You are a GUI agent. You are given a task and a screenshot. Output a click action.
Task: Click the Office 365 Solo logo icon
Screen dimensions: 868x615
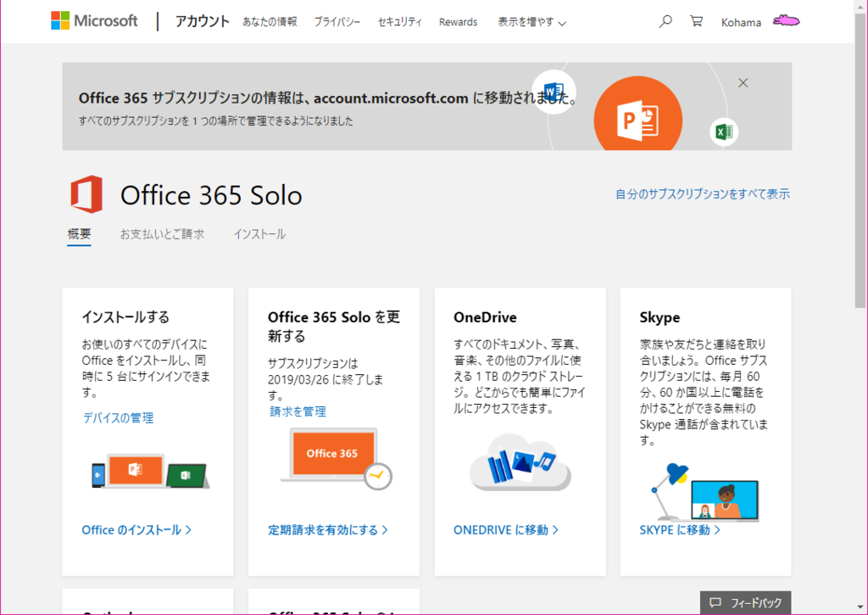[86, 194]
